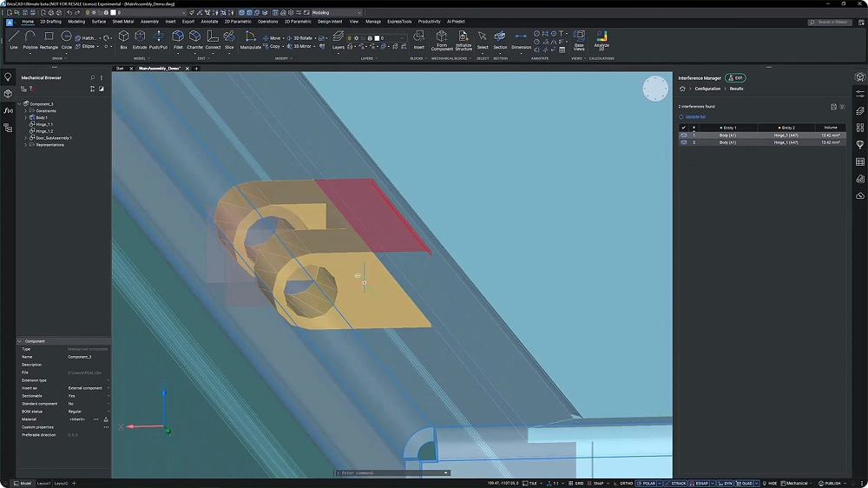Image resolution: width=868 pixels, height=488 pixels.
Task: Click Update list in Interference Manager
Action: [694, 116]
